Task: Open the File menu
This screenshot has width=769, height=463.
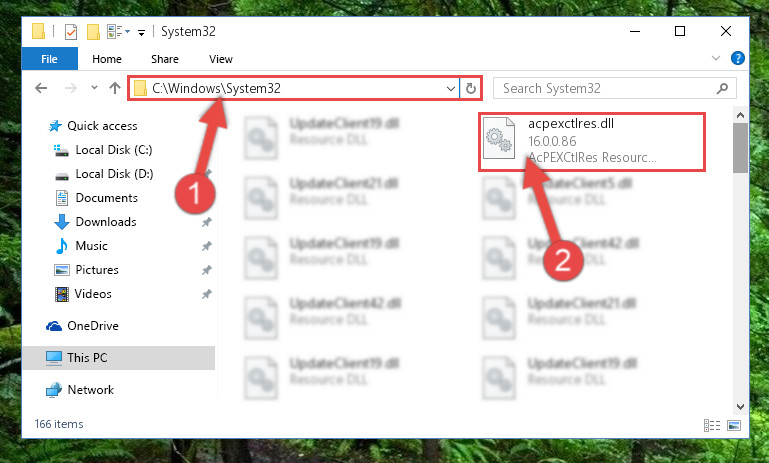Action: click(x=50, y=59)
